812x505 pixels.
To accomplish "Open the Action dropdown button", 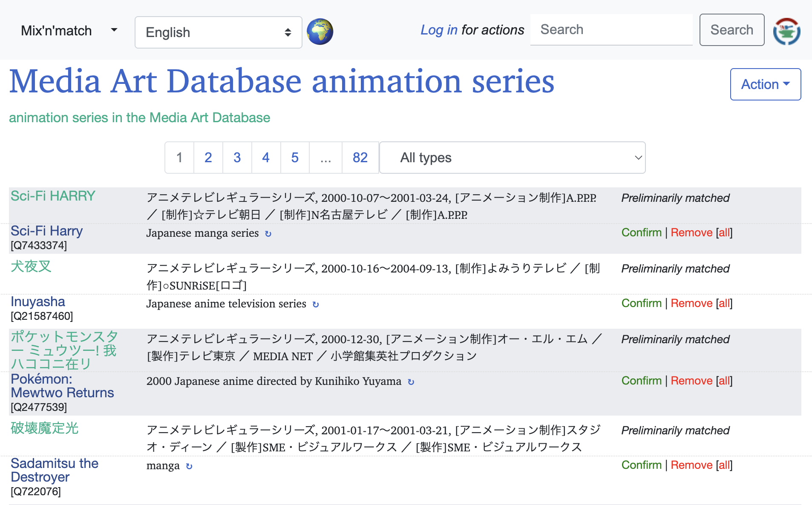I will (x=765, y=84).
